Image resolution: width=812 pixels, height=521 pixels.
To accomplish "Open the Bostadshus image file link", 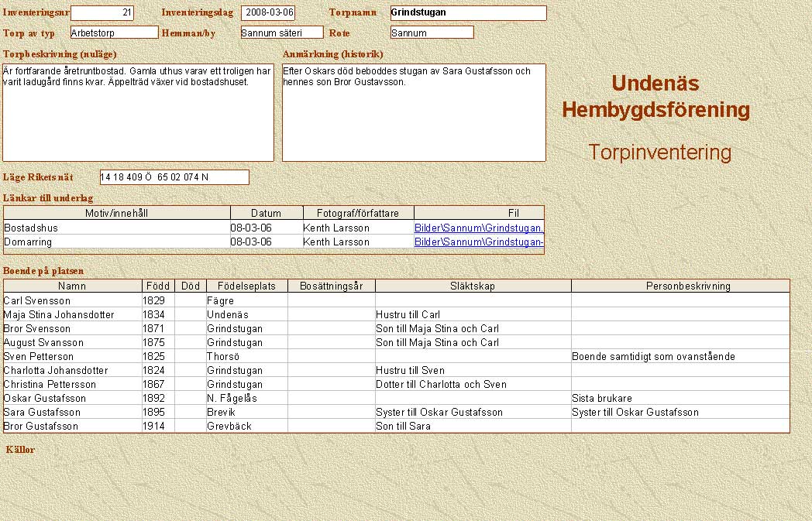I will (x=479, y=228).
